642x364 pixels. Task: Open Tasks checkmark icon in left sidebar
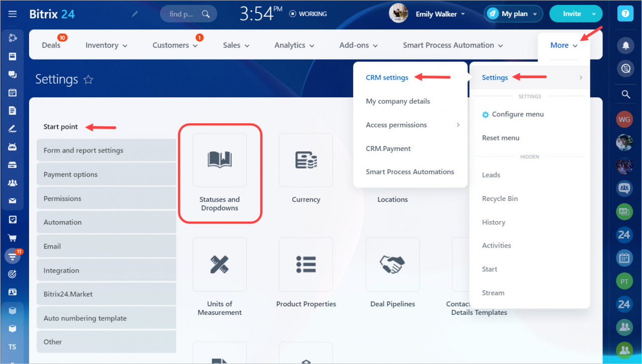point(13,220)
